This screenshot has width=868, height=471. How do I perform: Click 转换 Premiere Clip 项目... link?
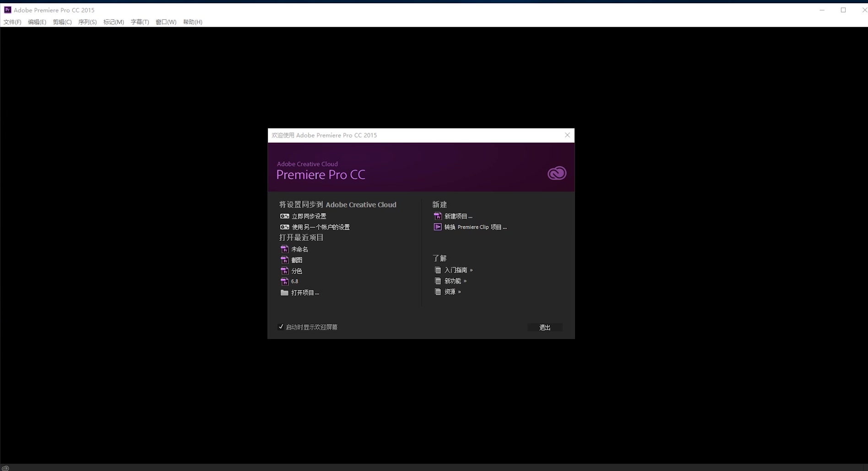point(476,227)
